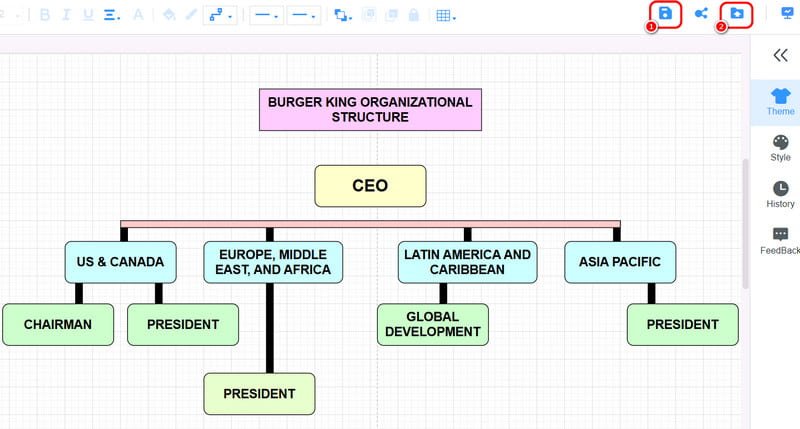Open the History panel

tap(780, 194)
